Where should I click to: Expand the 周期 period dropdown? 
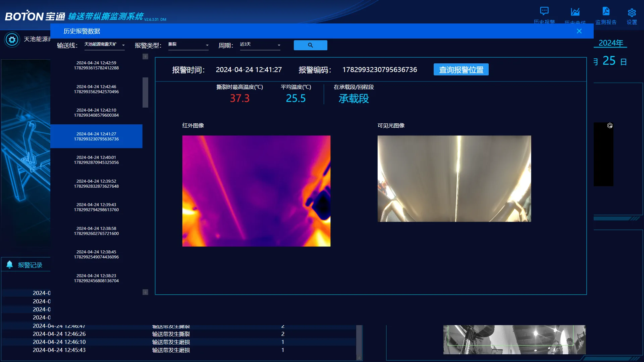pos(260,45)
